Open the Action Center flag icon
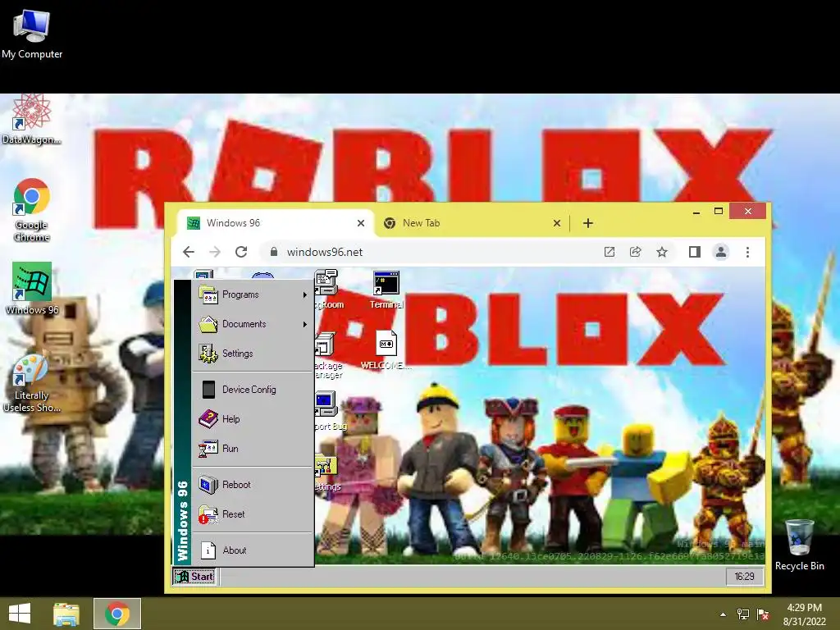The height and width of the screenshot is (630, 840). 763,614
